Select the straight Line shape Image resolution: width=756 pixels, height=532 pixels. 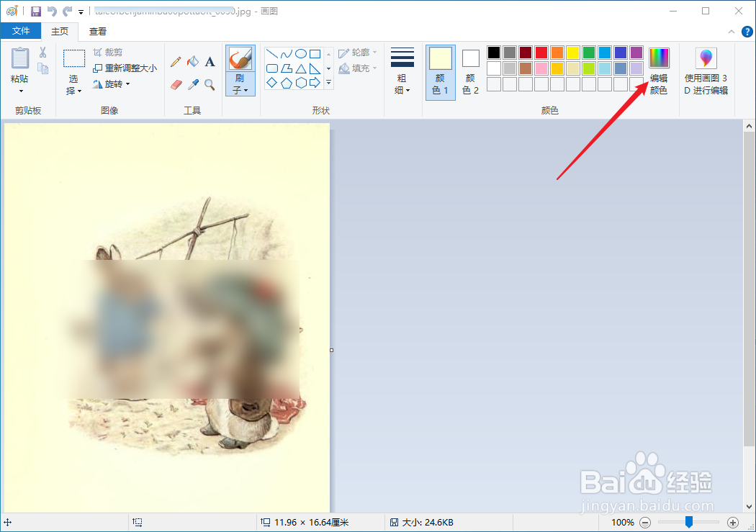coord(272,53)
